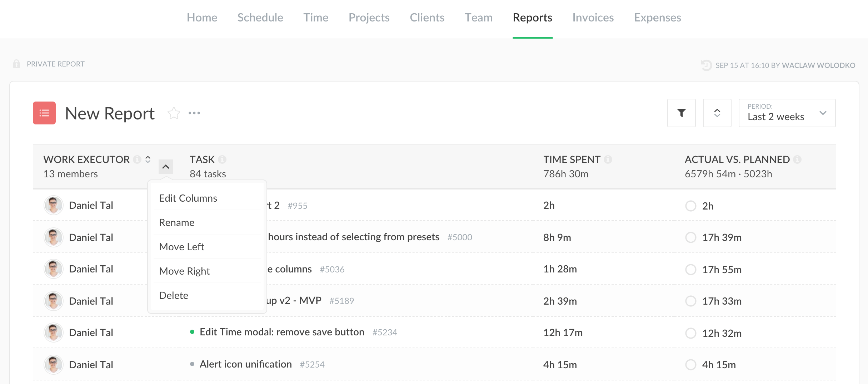868x384 pixels.
Task: Switch to the Invoices tab
Action: 593,17
